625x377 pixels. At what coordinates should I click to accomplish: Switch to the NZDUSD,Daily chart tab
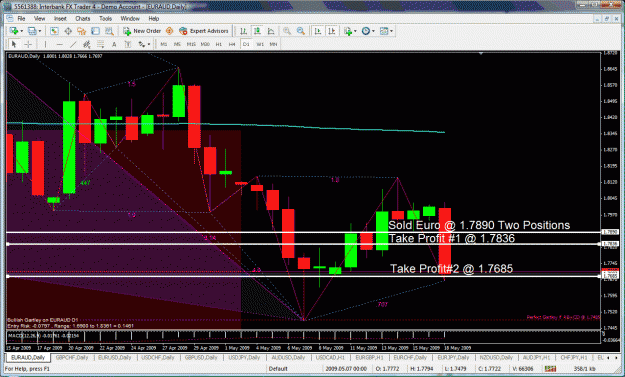[x=496, y=357]
